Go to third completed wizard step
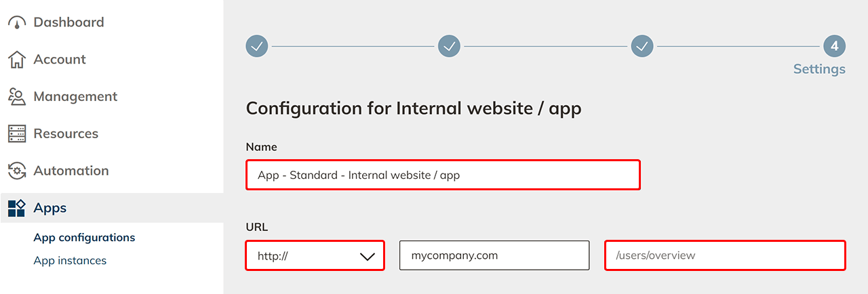 click(x=642, y=46)
